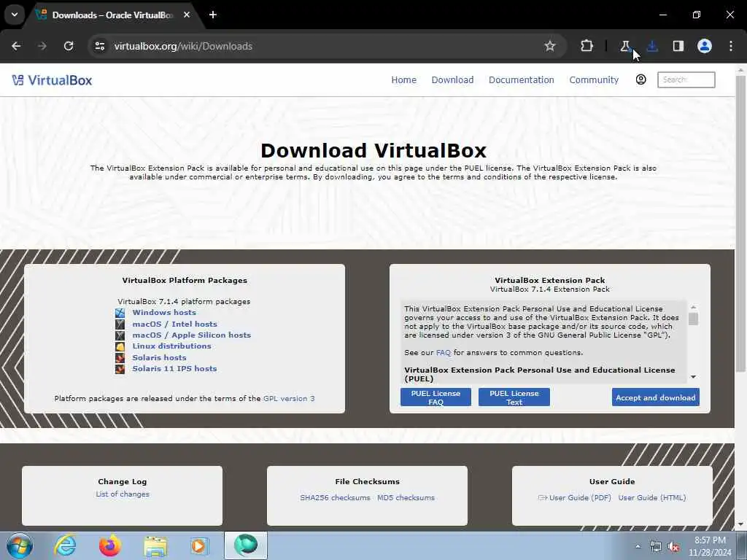This screenshot has height=560, width=747.
Task: Open site information icon in address bar
Action: [99, 46]
